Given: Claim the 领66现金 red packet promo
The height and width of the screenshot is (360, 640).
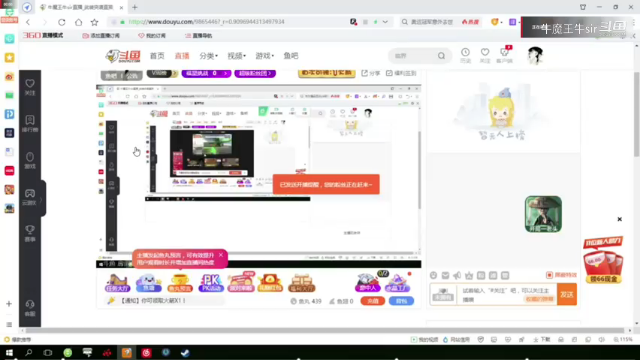Looking at the screenshot, I should (603, 260).
